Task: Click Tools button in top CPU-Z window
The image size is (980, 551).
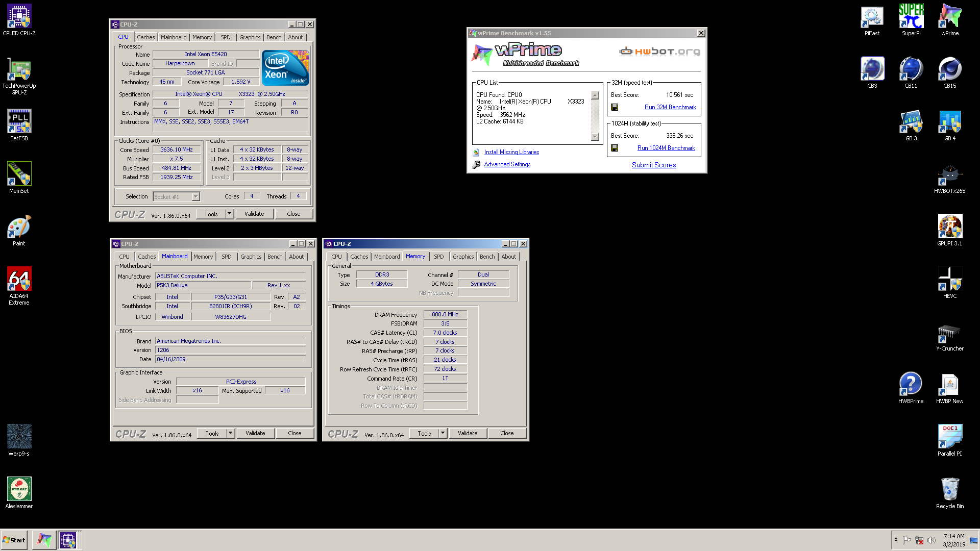Action: [x=211, y=214]
